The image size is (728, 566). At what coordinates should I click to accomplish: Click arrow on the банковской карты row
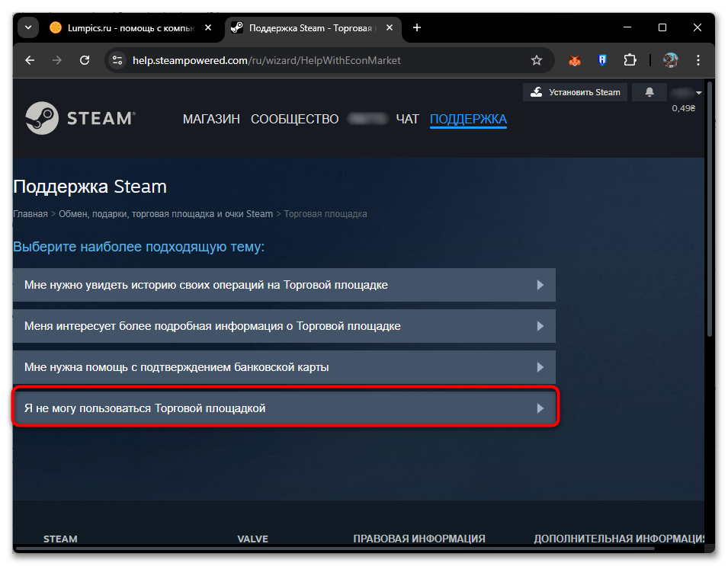(540, 367)
